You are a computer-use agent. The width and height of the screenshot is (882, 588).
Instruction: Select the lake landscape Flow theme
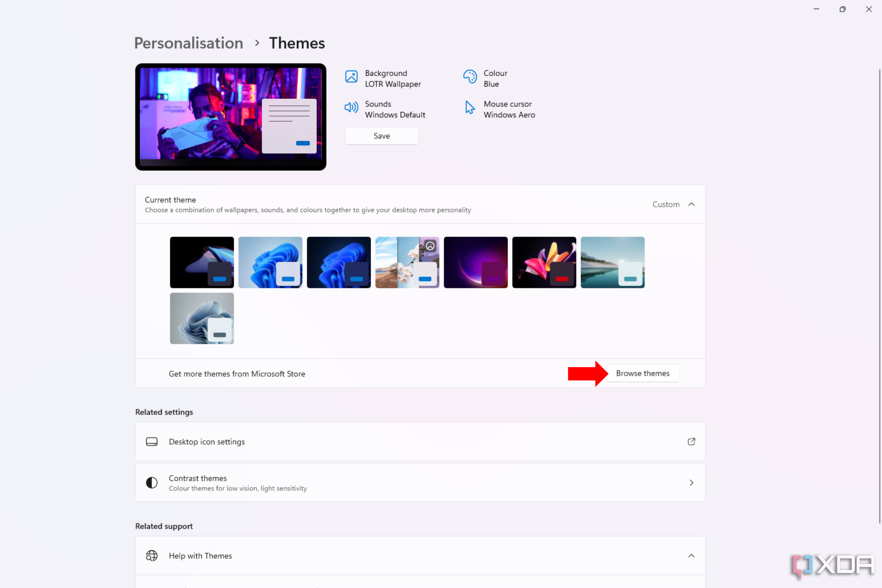click(613, 263)
